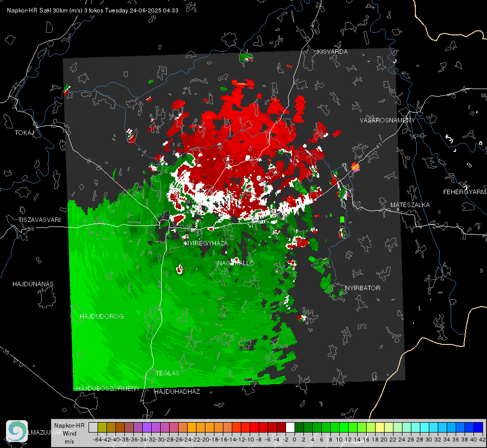Click the TISZAVASVÁRI city label

click(x=39, y=220)
